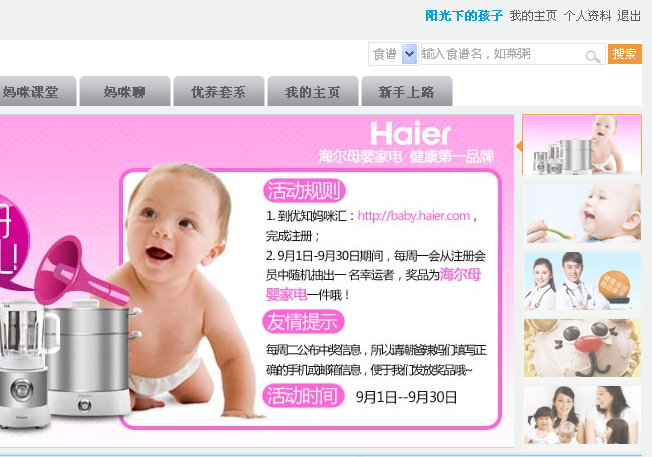This screenshot has height=457, width=652.
Task: Click the Haier logo on banner
Action: [x=410, y=133]
